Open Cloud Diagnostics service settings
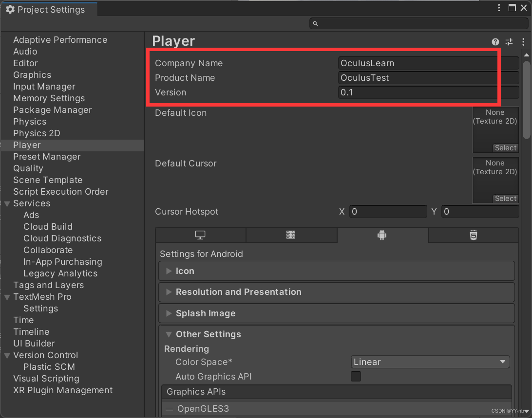532x418 pixels. (x=62, y=238)
